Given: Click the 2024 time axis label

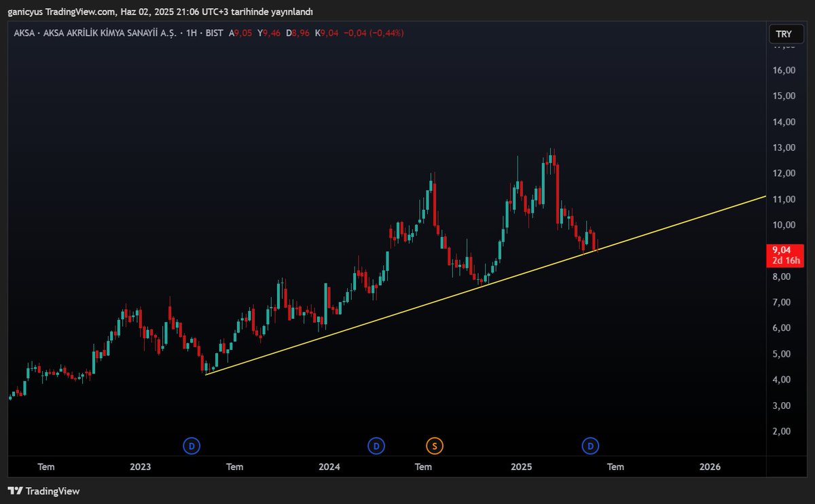Looking at the screenshot, I should (x=329, y=467).
